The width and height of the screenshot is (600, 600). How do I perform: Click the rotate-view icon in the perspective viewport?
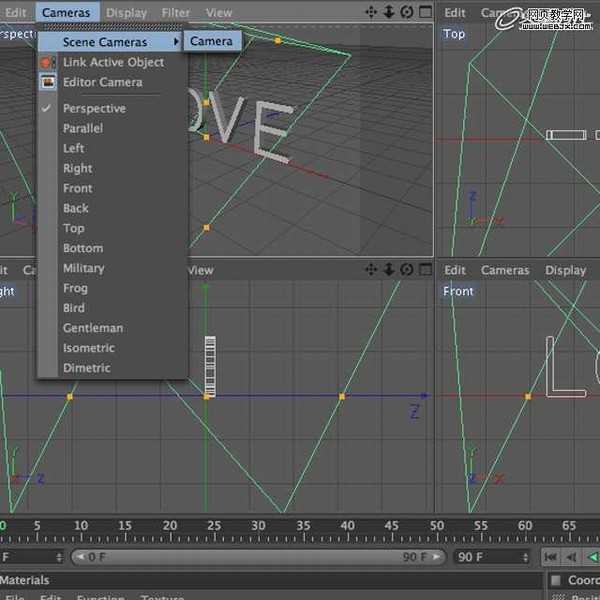(406, 13)
